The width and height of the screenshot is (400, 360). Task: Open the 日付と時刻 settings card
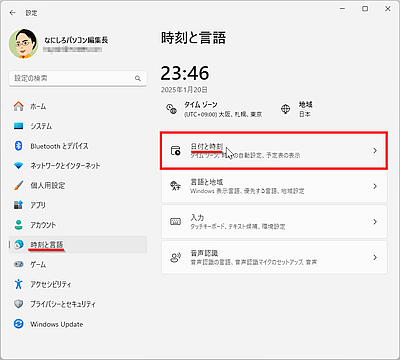274,151
